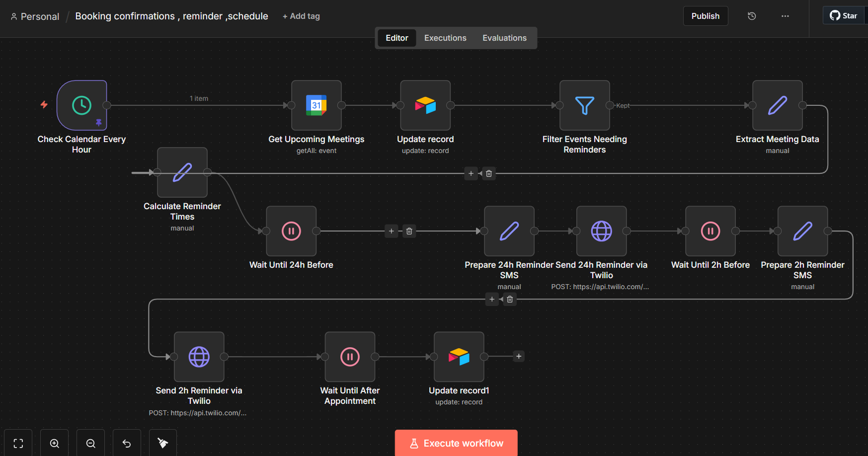Select the Get Upcoming Meetings Google Calendar node
Screen dimensions: 868x456
pos(316,105)
